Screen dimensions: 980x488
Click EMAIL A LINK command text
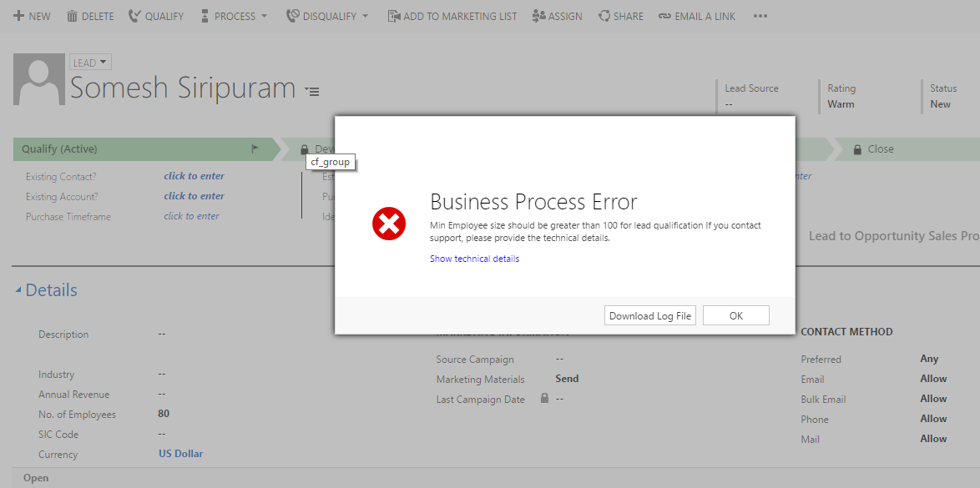point(705,16)
